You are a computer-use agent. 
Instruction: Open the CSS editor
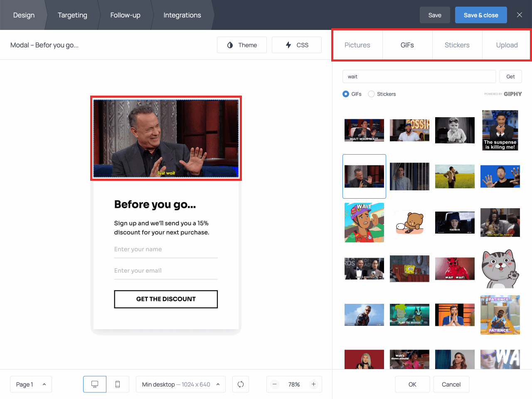(x=297, y=45)
